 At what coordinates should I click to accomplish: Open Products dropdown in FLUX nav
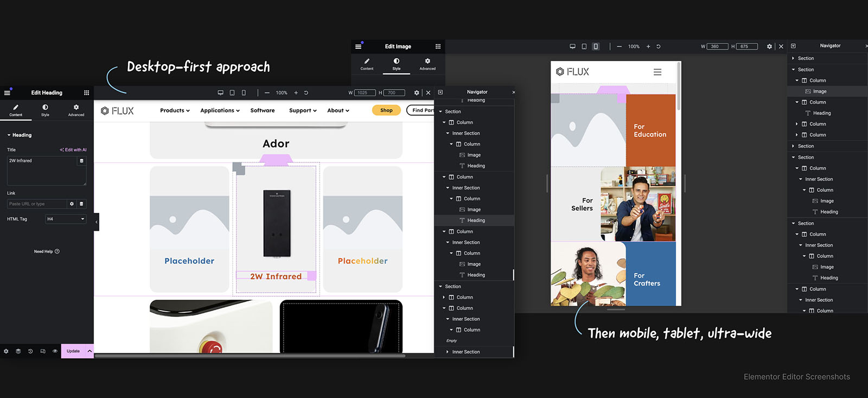[x=175, y=111]
